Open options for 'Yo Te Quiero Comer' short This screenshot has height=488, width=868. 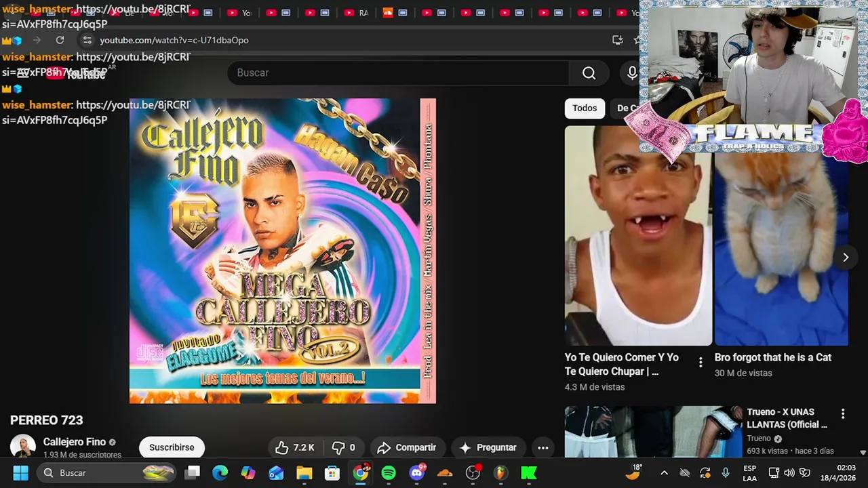701,363
